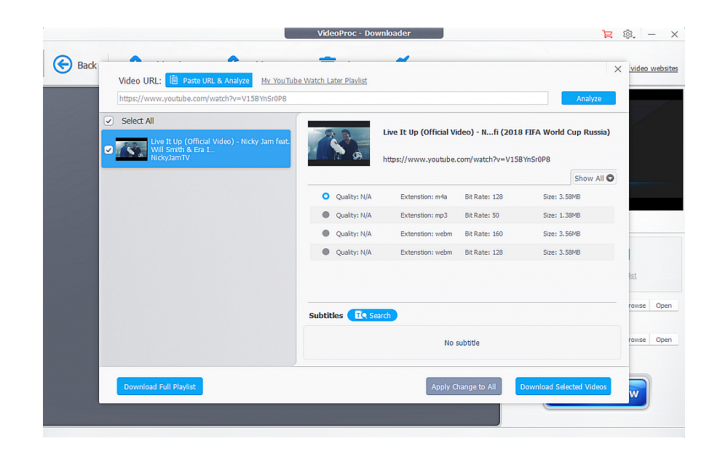Click into the video URL field
Viewport: 728px width, 465px height.
click(x=332, y=98)
